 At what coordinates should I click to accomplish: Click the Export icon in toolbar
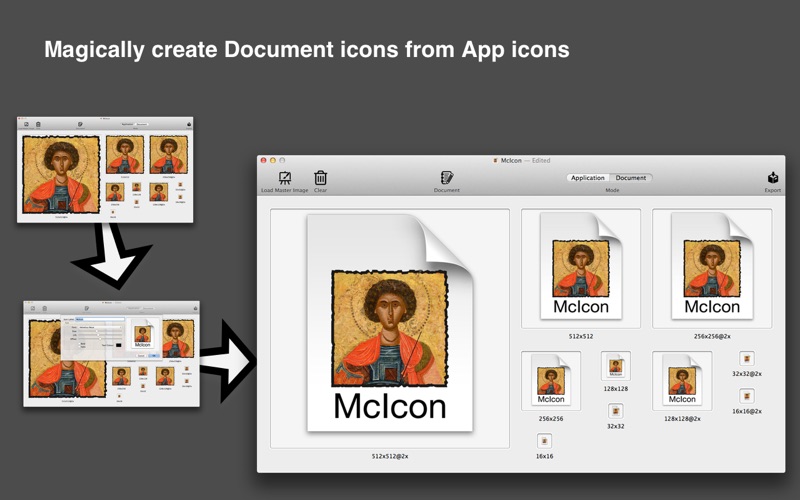point(772,178)
